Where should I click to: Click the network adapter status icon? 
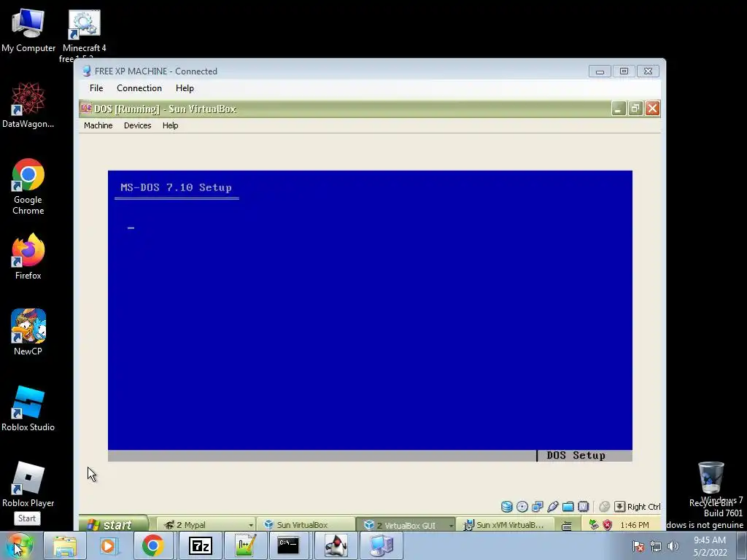(x=538, y=507)
